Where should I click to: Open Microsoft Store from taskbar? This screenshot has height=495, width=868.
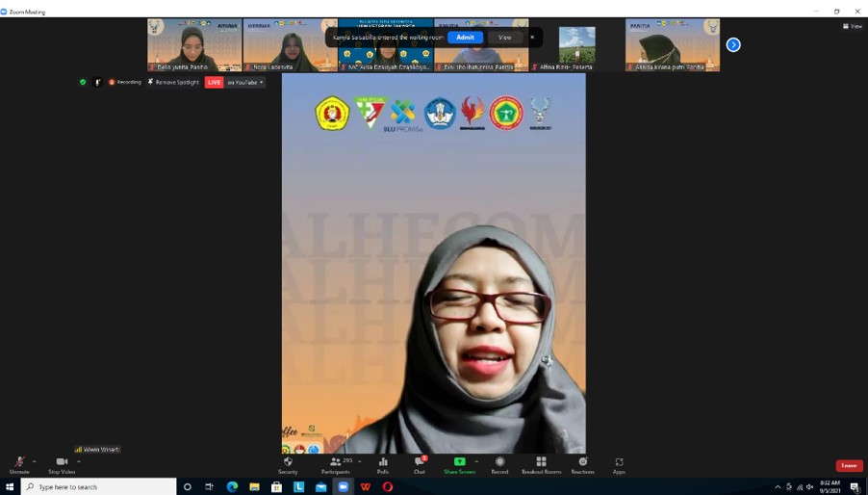click(276, 486)
